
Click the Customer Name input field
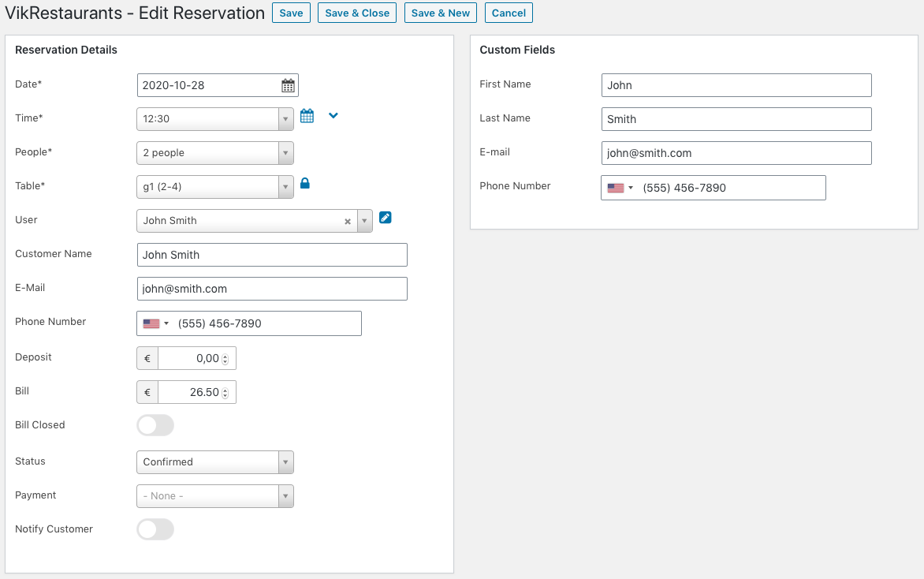tap(272, 255)
